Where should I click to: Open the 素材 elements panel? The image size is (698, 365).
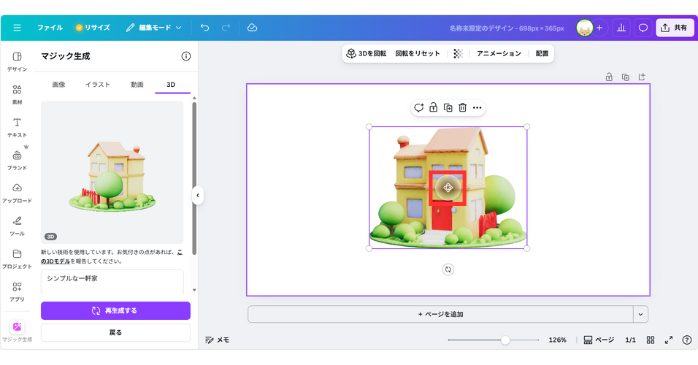[x=17, y=94]
